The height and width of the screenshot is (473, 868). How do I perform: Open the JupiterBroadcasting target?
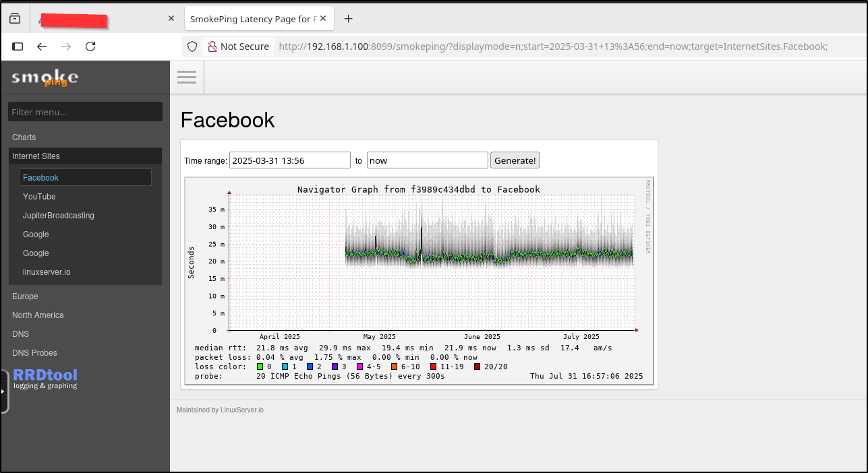coord(59,216)
